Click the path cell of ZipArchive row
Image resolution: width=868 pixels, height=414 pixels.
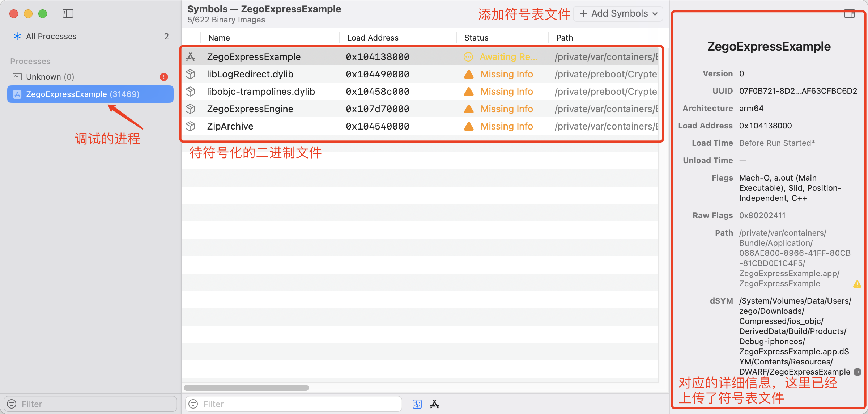point(607,126)
